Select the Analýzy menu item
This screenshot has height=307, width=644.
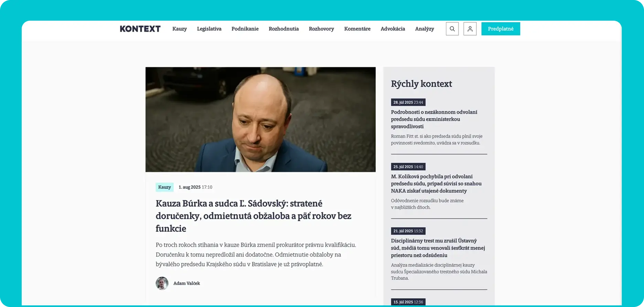tap(425, 29)
